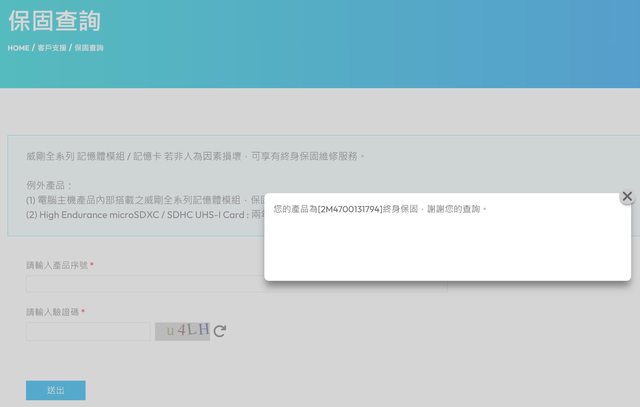The image size is (640, 407).
Task: Click the 保固查詢 page heading
Action: (54, 21)
